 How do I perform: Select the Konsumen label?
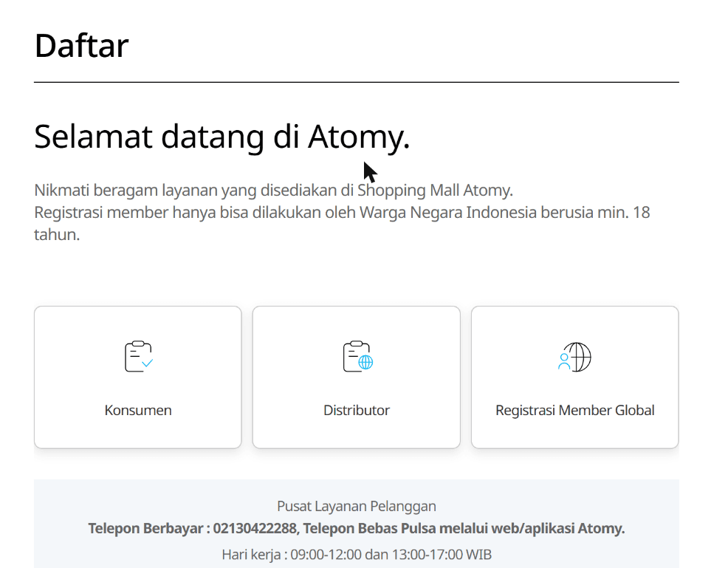(138, 410)
